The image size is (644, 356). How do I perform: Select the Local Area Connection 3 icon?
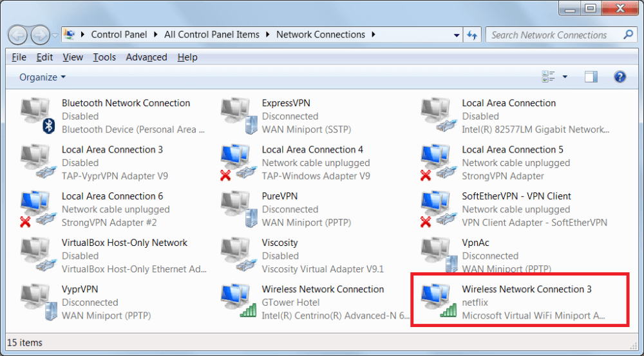pos(38,162)
